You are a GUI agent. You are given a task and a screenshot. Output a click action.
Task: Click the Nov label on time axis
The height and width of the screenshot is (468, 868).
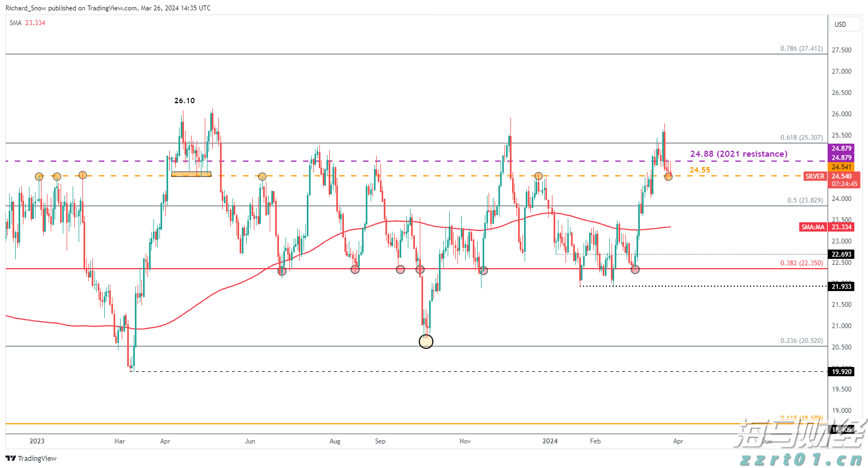(x=465, y=441)
